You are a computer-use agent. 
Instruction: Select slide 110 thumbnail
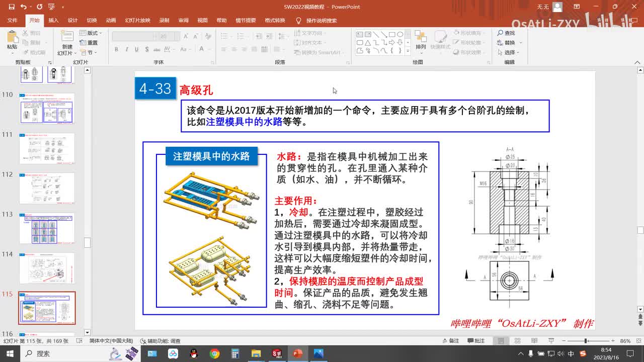tap(47, 109)
